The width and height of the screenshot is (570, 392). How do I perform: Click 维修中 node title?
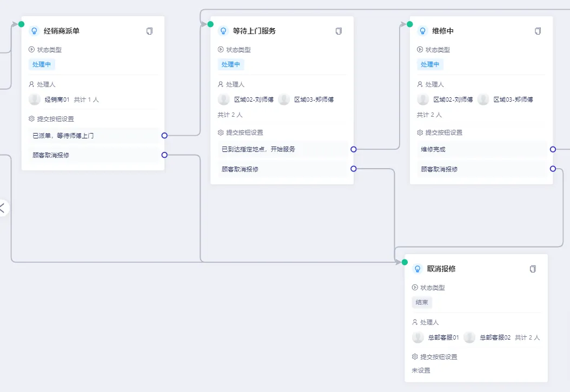pyautogui.click(x=443, y=31)
